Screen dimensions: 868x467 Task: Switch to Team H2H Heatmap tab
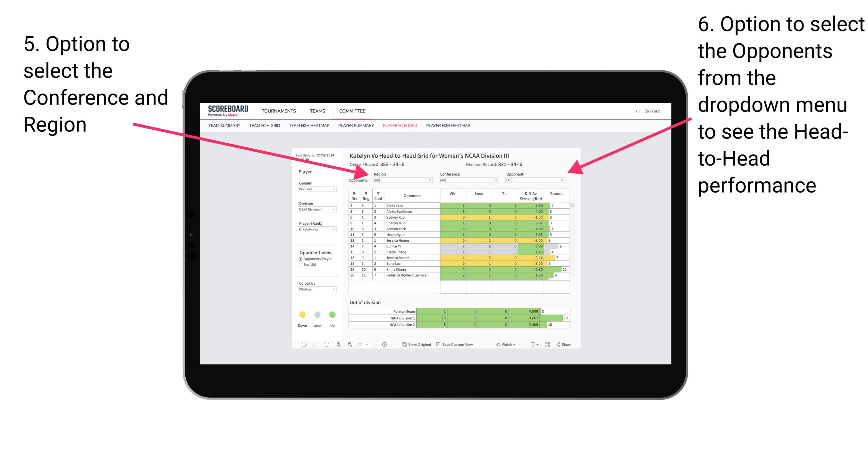tap(311, 126)
